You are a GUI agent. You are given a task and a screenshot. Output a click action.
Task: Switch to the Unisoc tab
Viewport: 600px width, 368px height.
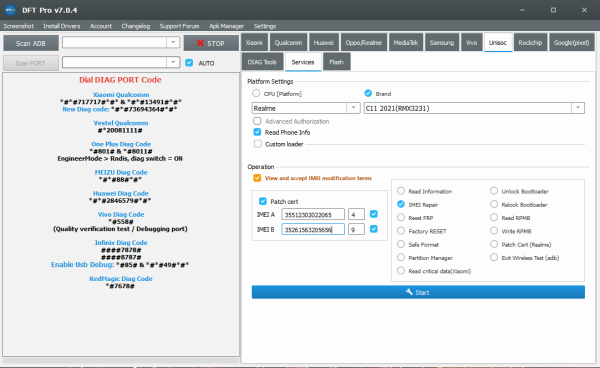click(497, 42)
